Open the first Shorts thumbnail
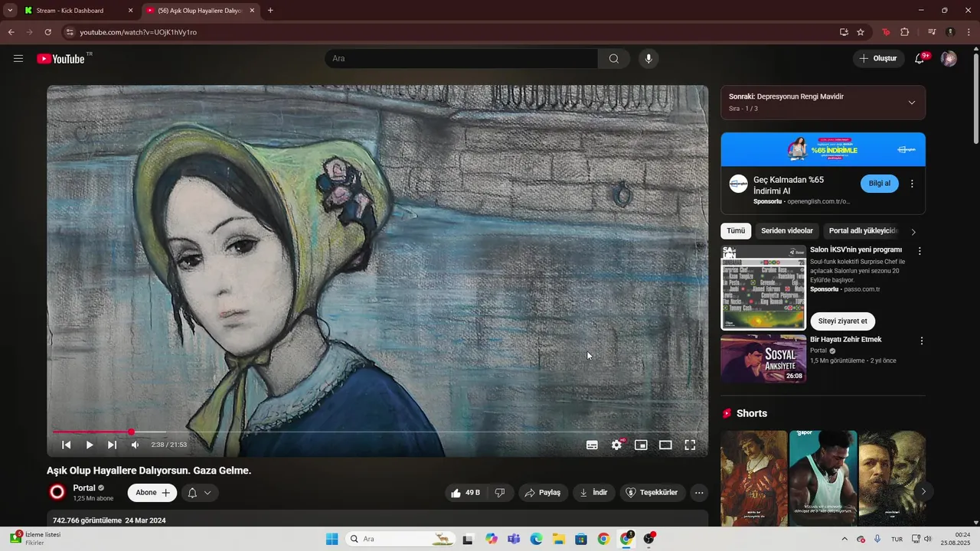Viewport: 980px width, 551px height. pos(753,478)
